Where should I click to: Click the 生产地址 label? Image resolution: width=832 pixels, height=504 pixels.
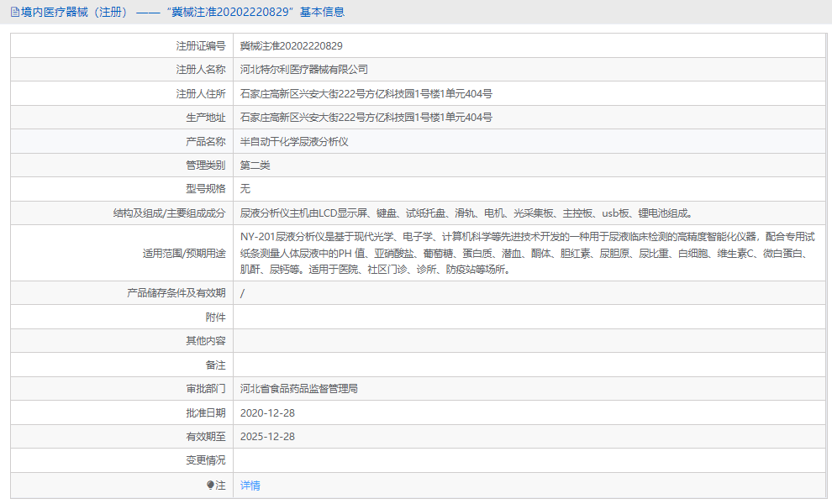pos(205,118)
